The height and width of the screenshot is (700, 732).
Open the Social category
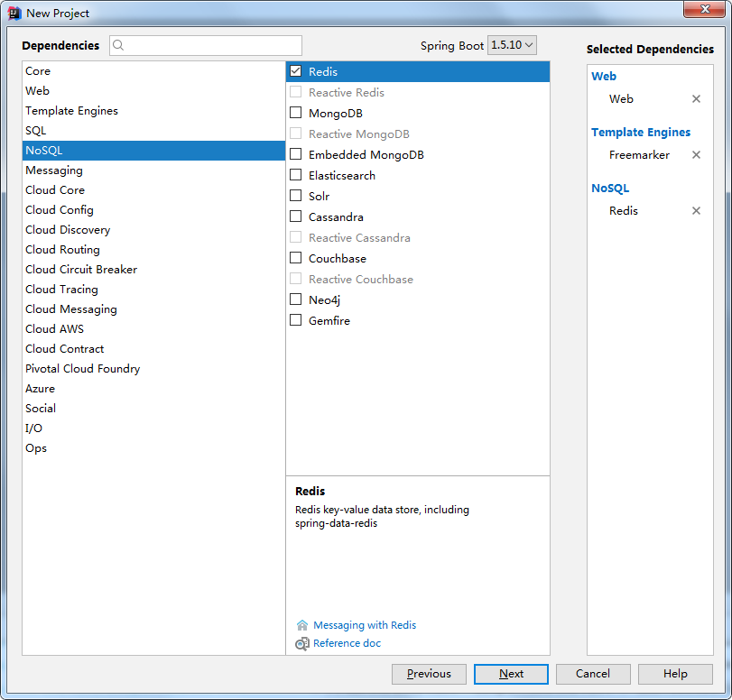(x=153, y=409)
